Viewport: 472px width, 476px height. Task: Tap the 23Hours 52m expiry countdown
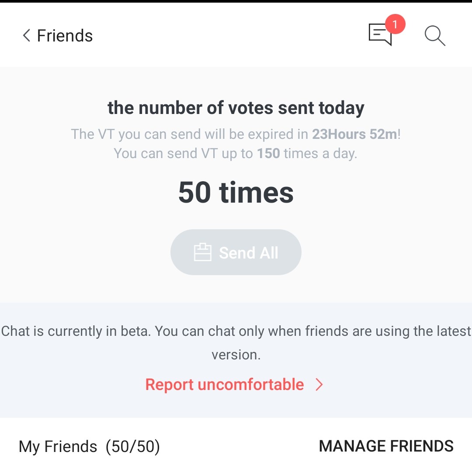(x=354, y=134)
